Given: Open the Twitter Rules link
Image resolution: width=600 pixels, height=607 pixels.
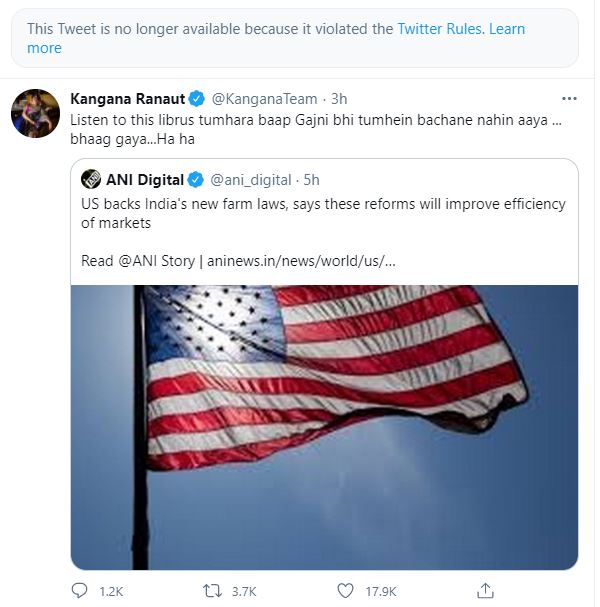Looking at the screenshot, I should (x=440, y=29).
